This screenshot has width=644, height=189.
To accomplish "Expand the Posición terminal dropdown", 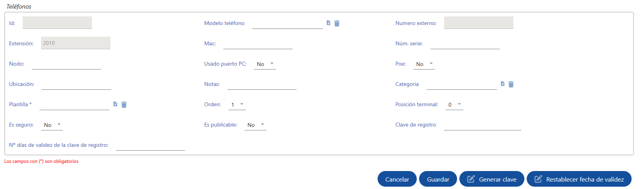I will pyautogui.click(x=454, y=105).
